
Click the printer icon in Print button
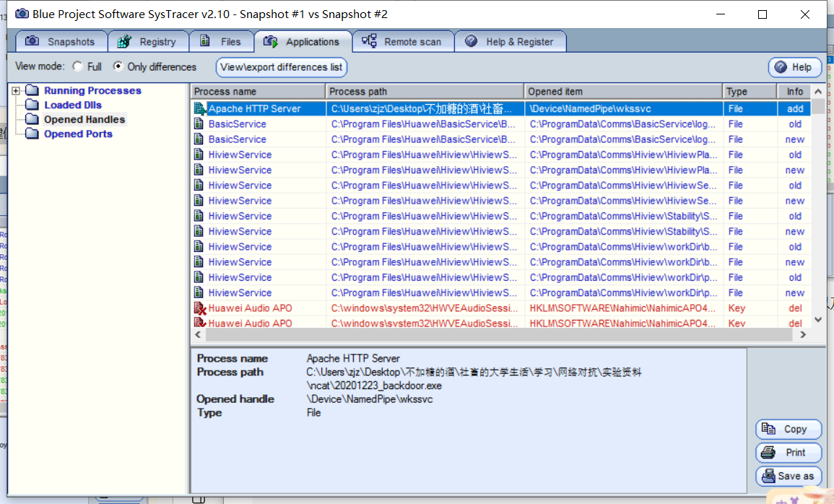pos(768,453)
